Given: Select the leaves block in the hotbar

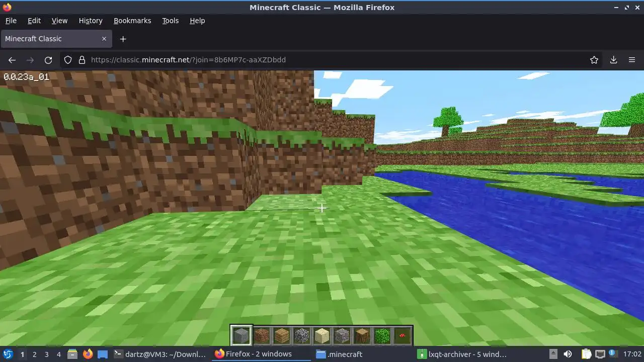Looking at the screenshot, I should click(382, 335).
